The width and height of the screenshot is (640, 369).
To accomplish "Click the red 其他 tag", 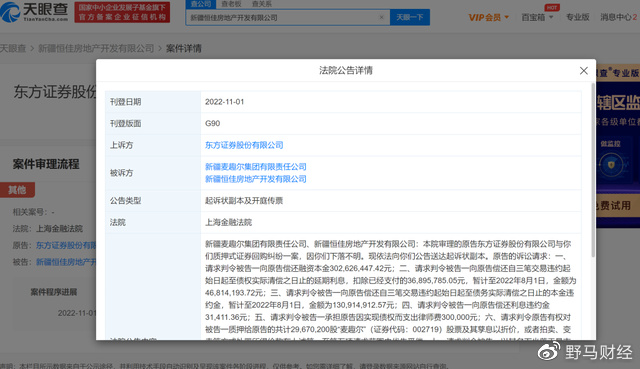I will [17, 190].
